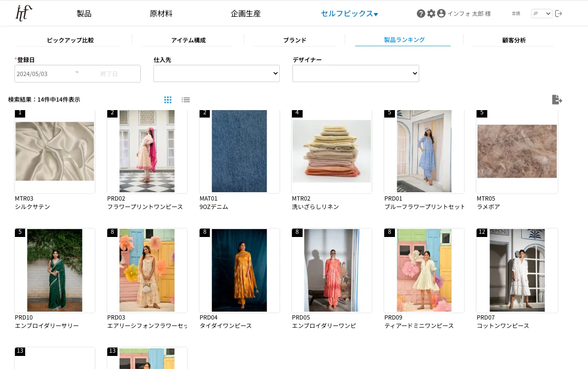The width and height of the screenshot is (588, 369).
Task: Open the PRD02 フラワープリントワンピース thumbnail
Action: point(147,151)
